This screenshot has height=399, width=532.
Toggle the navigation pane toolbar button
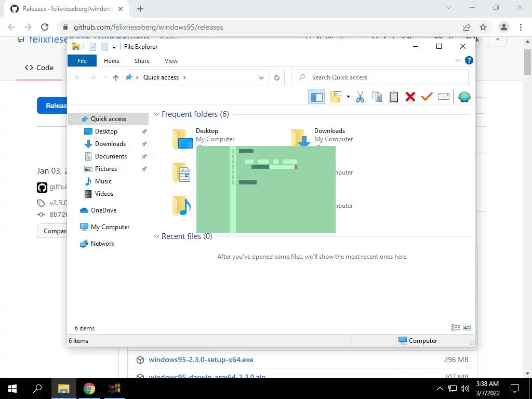(x=316, y=97)
